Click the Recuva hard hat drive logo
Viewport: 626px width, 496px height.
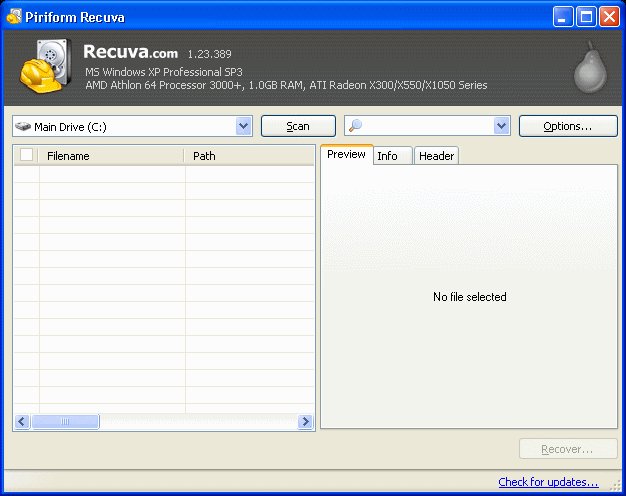[46, 66]
